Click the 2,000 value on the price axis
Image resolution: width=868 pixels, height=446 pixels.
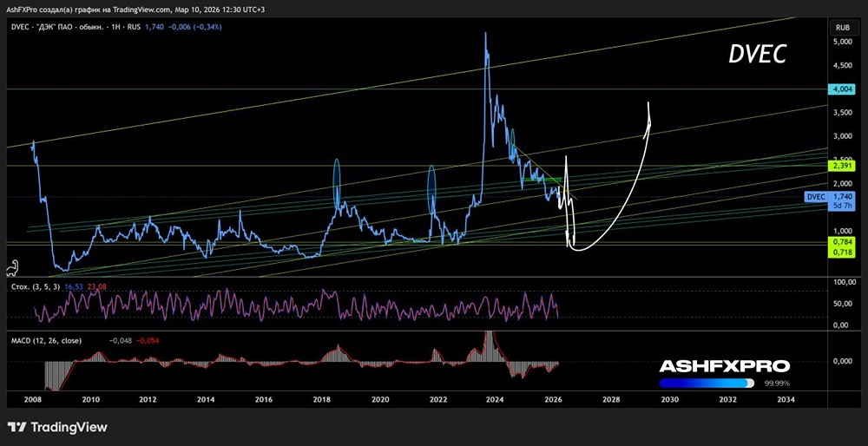point(841,183)
